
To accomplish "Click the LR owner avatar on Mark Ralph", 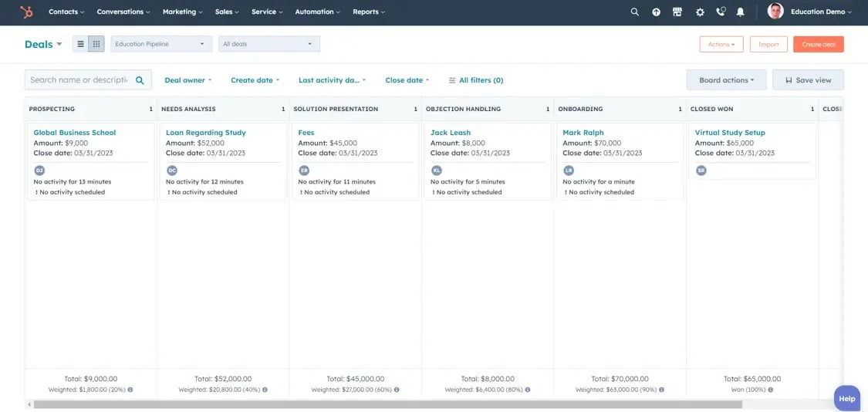I will point(569,171).
